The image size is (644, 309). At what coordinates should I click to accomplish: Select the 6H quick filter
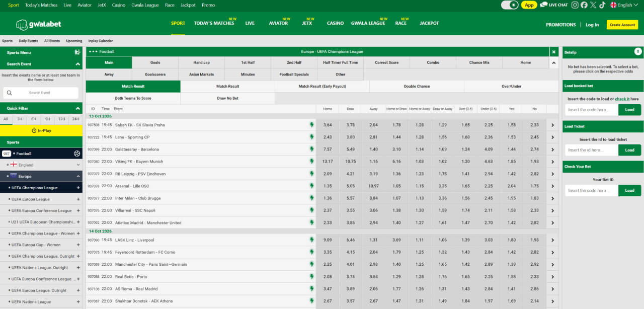point(34,119)
